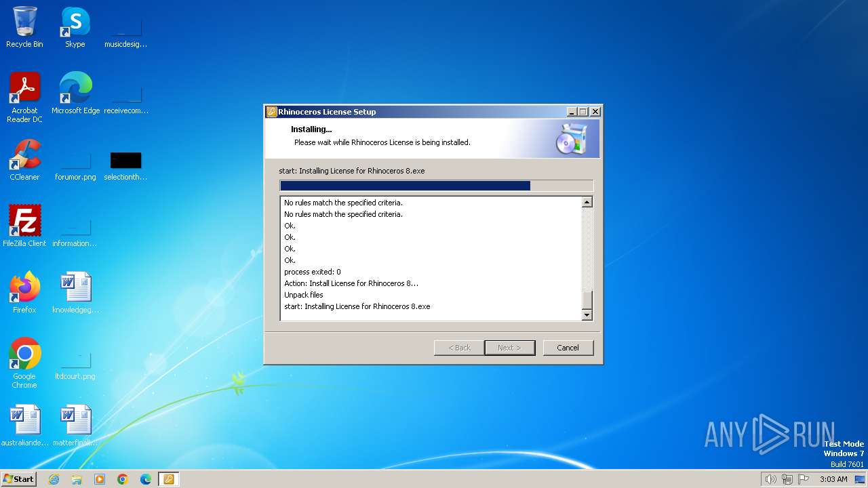The image size is (868, 488).
Task: Click the maximize button of the setup window
Action: tap(583, 112)
